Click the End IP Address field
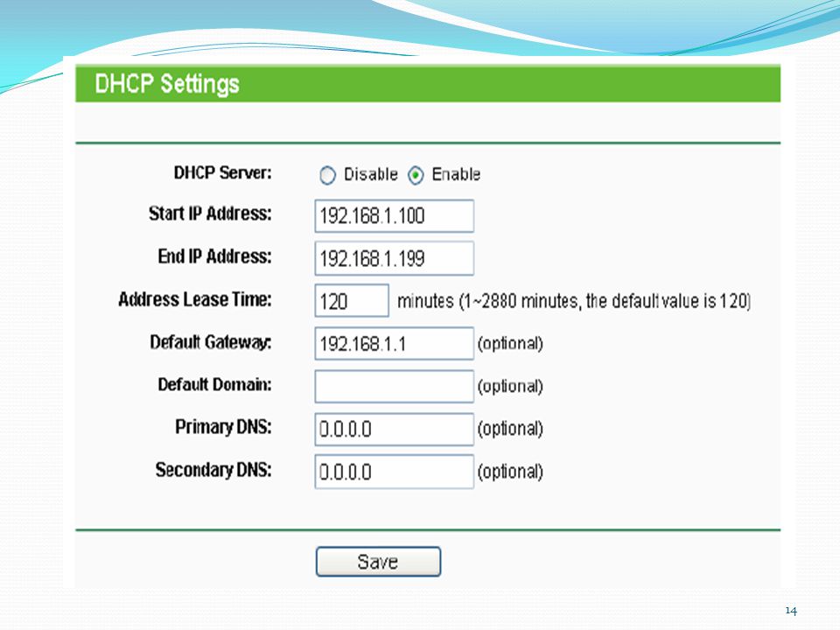The image size is (840, 630). pyautogui.click(x=395, y=258)
